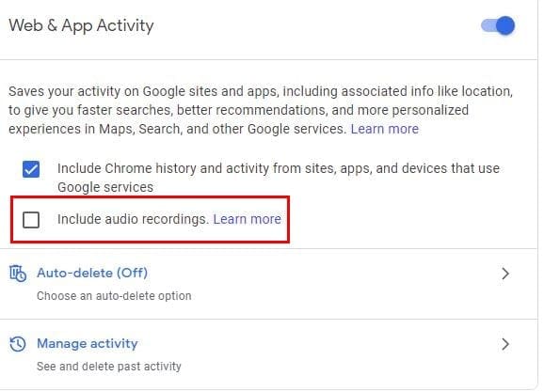Click the 'Include audio recordings.' label text
544x392 pixels.
click(133, 219)
